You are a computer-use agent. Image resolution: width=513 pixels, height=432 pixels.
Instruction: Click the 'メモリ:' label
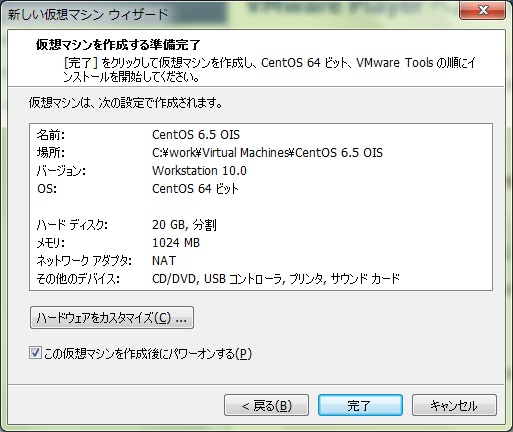51,243
